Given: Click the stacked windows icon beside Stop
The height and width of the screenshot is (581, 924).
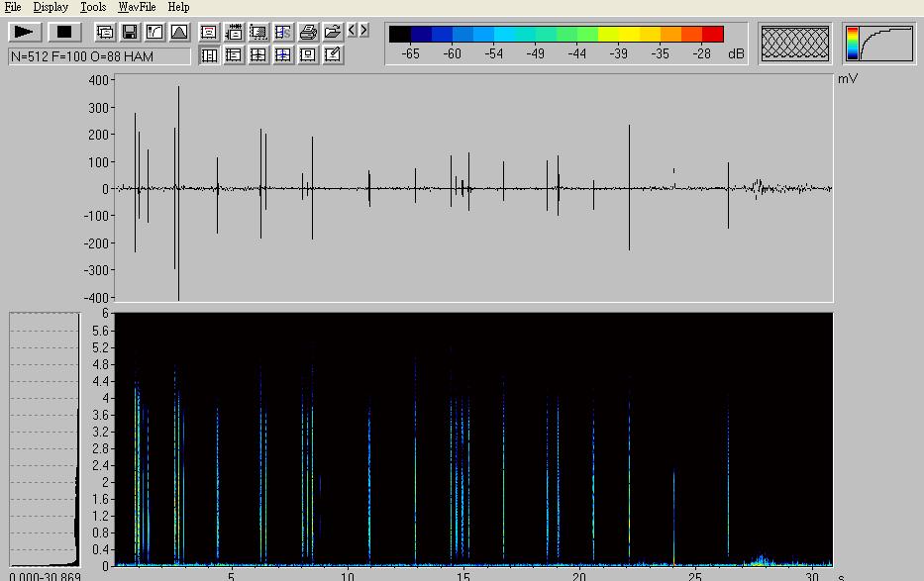Looking at the screenshot, I should (x=105, y=33).
